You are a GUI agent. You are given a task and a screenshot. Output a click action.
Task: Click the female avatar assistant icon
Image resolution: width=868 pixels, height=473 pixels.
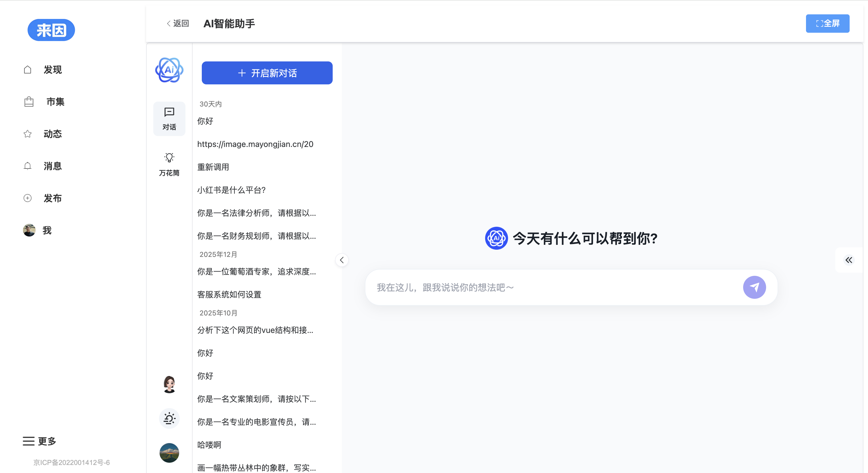(x=169, y=384)
